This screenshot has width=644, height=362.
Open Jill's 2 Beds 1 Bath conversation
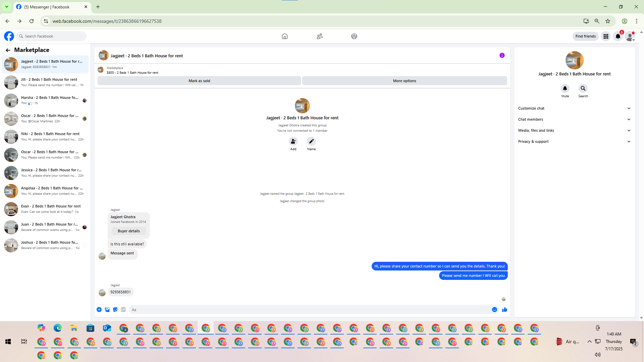pos(45,82)
